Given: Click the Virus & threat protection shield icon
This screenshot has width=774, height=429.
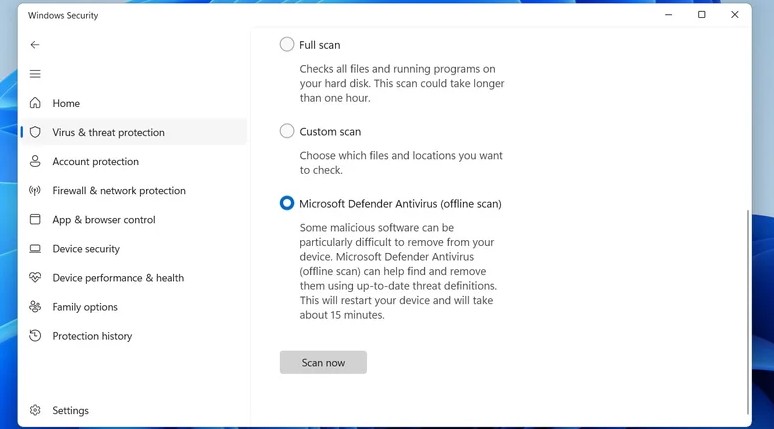Looking at the screenshot, I should (35, 132).
